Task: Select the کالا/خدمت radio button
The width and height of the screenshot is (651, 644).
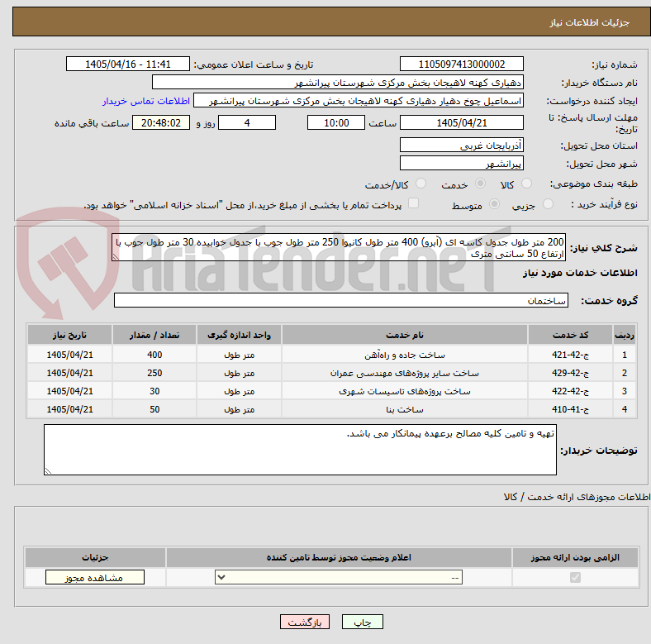Action: pos(421,184)
